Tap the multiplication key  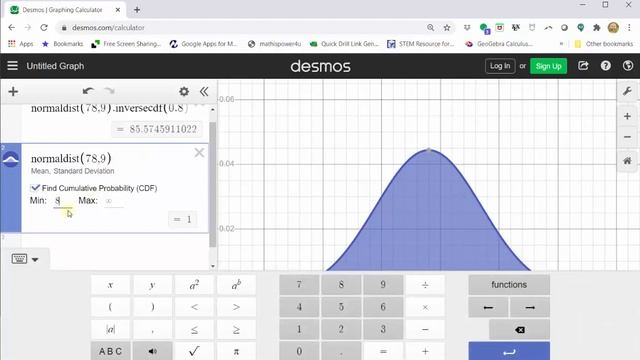pyautogui.click(x=425, y=307)
